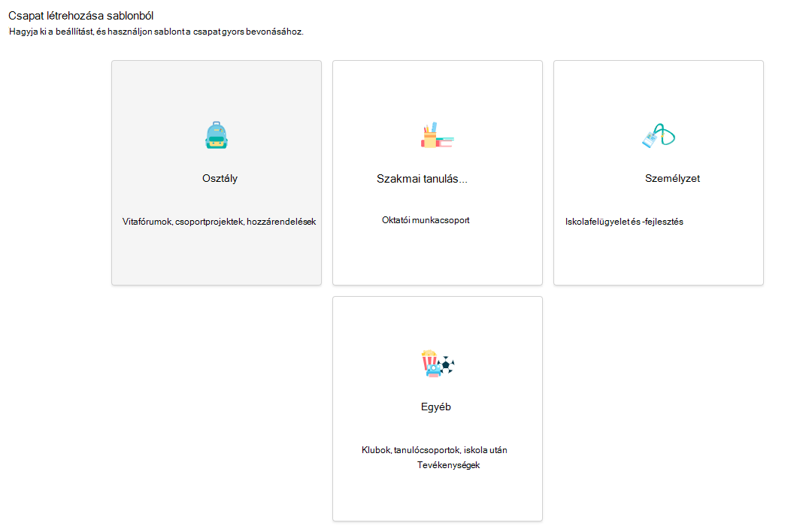Click the backpack icon for Osztály
The width and height of the screenshot is (806, 532).
tap(217, 135)
